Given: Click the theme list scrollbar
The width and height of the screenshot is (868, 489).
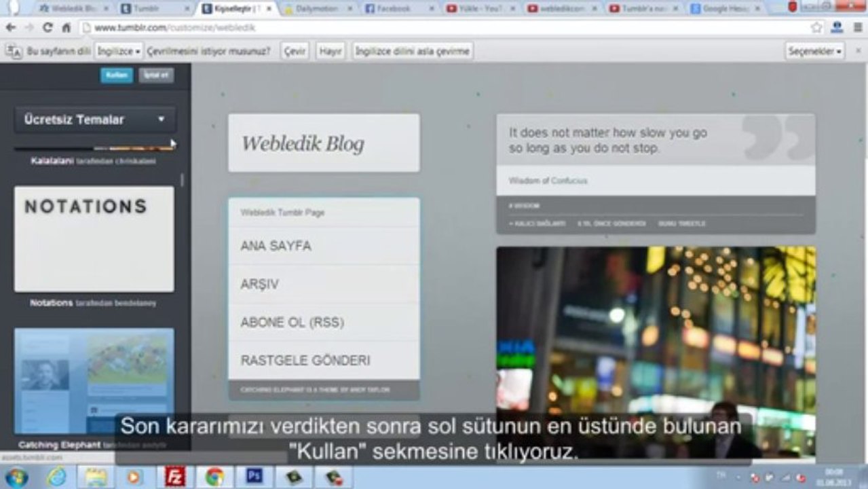Looking at the screenshot, I should tap(182, 180).
